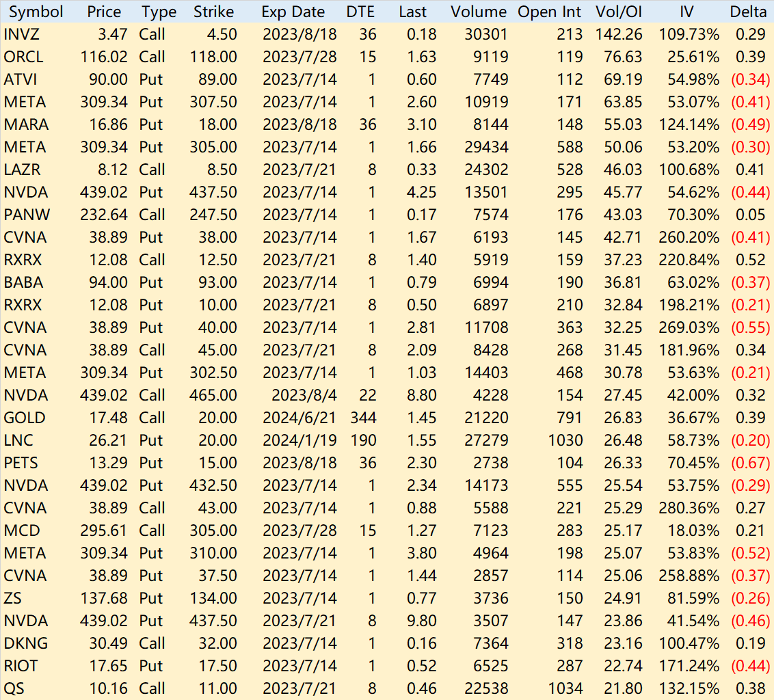Click the 269.03% IV value

tap(689, 327)
